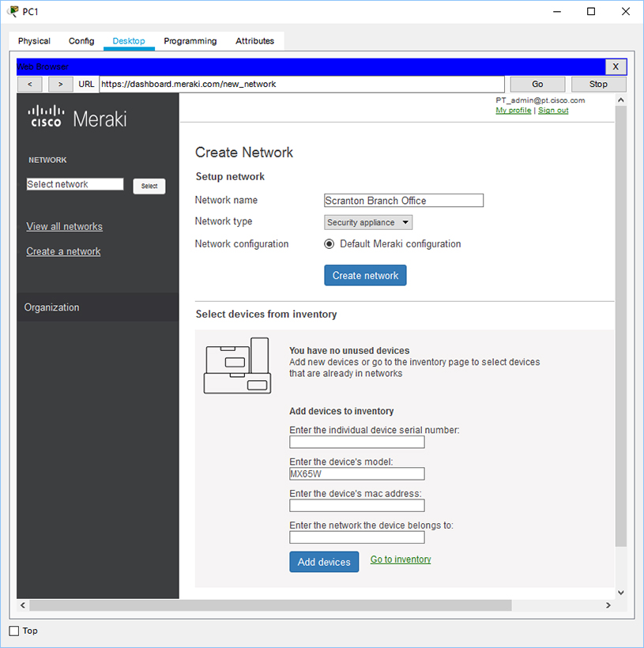Click the device serial number field
The width and height of the screenshot is (644, 648).
coord(357,443)
